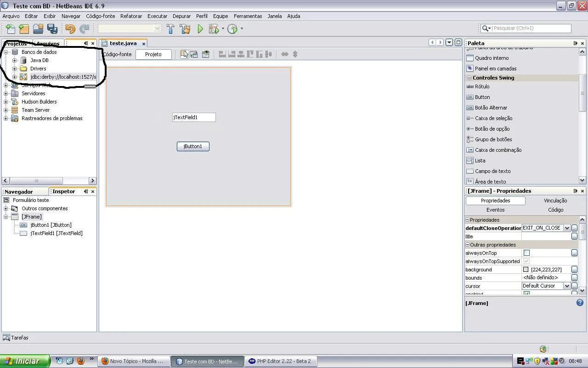Click the Windows Iniciar start button

pyautogui.click(x=25, y=361)
